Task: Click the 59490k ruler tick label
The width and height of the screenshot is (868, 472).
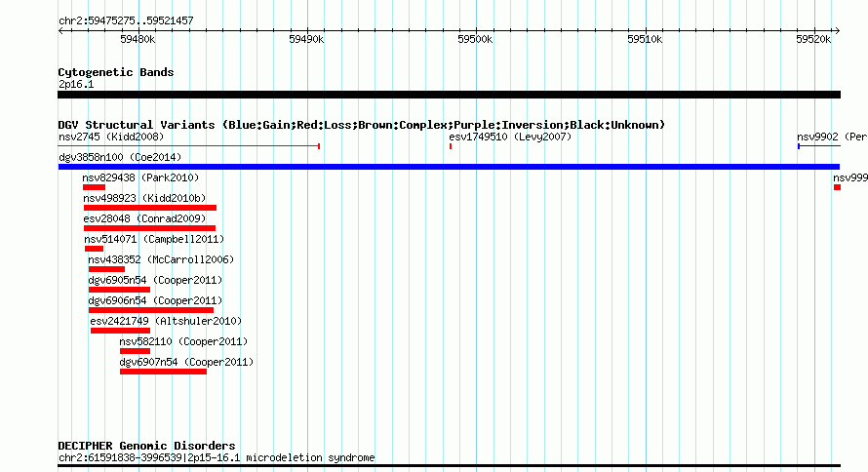Action: pos(306,39)
